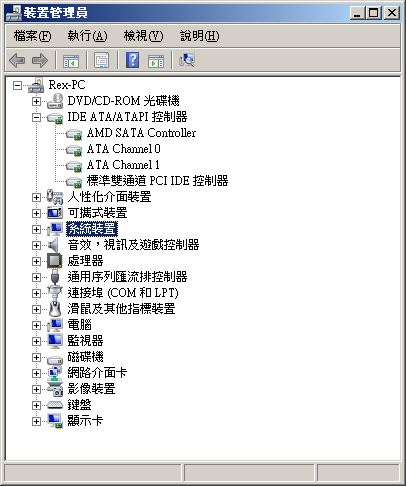Open the 檢視(V) menu
This screenshot has height=486, width=406.
click(143, 36)
